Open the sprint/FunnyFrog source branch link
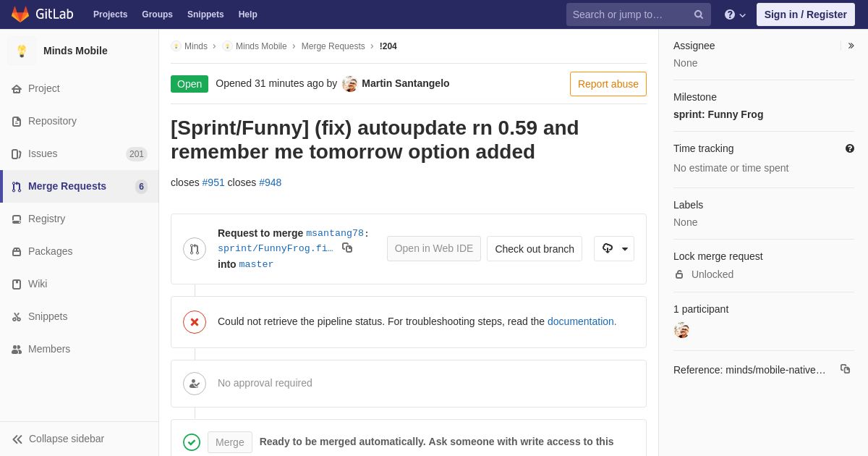 point(276,248)
